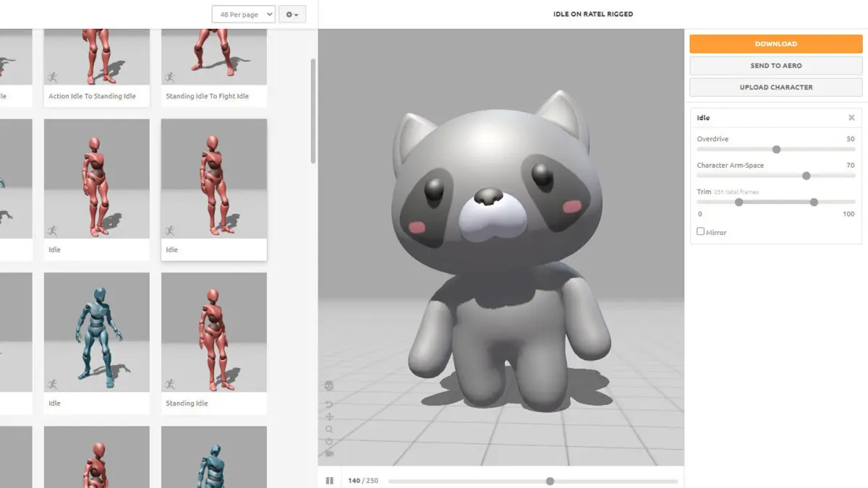Click the orange Download button

(776, 44)
